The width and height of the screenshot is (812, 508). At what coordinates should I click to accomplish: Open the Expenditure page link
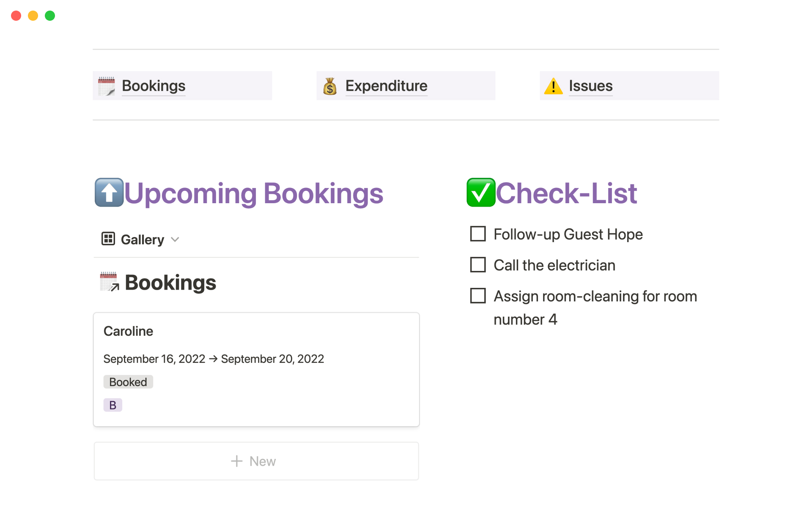tap(386, 86)
